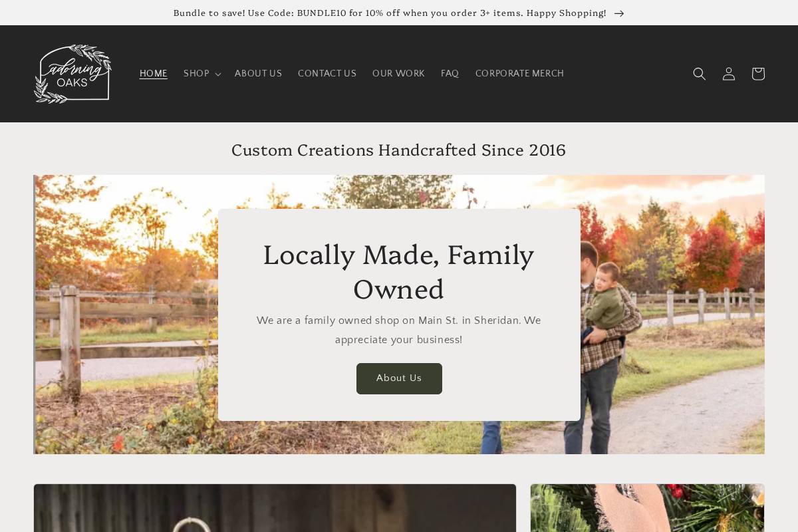The width and height of the screenshot is (798, 532).
Task: Click the Locally Made, Family Owned heading
Action: pos(398,272)
